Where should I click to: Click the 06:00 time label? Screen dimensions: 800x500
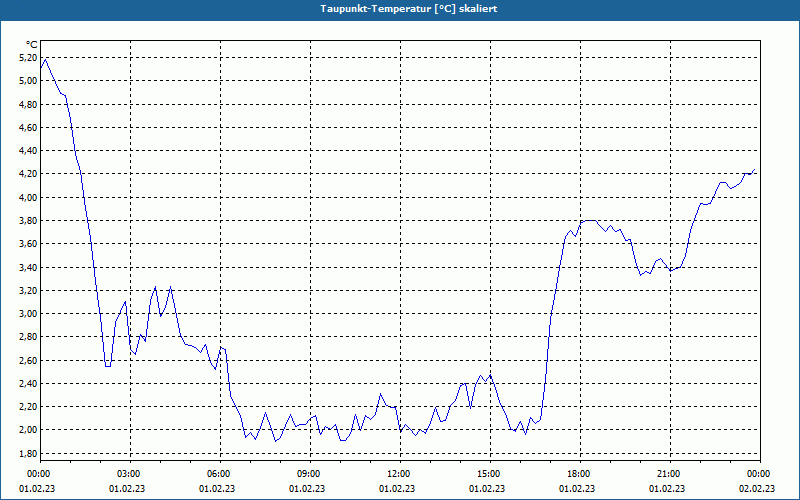[x=220, y=474]
